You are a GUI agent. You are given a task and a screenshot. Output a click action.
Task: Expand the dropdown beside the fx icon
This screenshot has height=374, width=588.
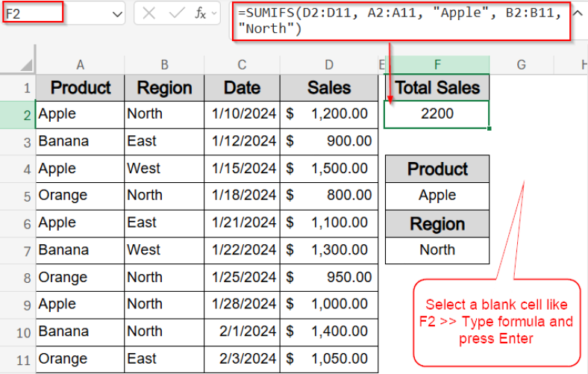tap(216, 13)
